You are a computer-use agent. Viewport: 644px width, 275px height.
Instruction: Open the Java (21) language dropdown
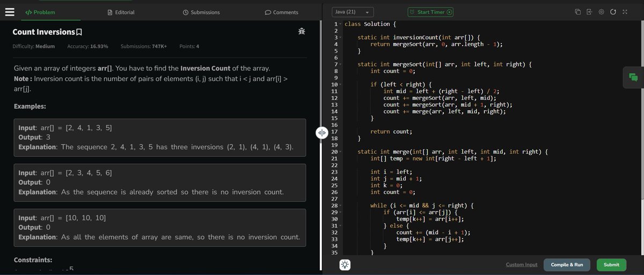pyautogui.click(x=353, y=12)
